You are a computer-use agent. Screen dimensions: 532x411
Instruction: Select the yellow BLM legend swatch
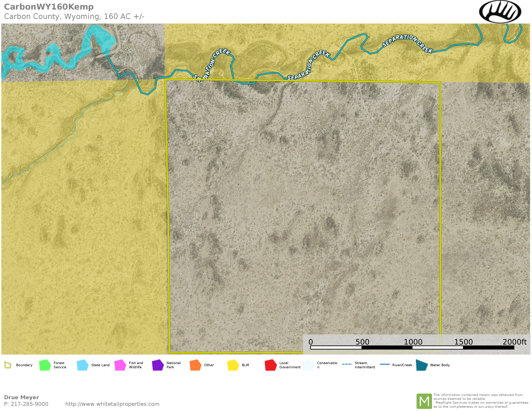[x=233, y=365]
